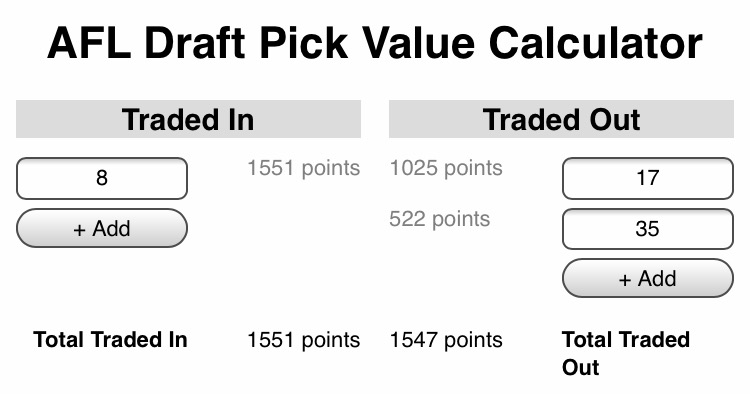The image size is (750, 394).
Task: Click the Traded In pick field showing 8
Action: 102,178
